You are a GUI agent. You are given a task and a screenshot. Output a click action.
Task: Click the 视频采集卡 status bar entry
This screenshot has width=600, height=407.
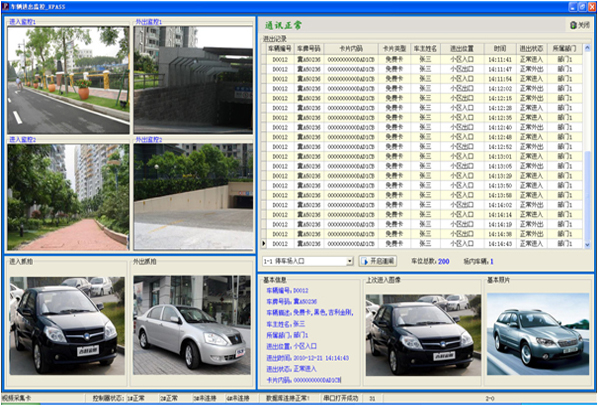[x=16, y=399]
